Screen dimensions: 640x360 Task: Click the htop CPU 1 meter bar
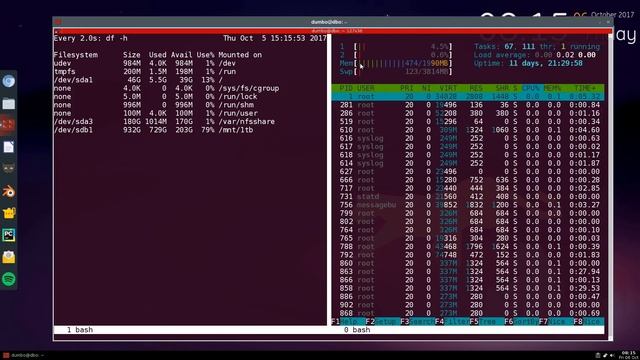coord(396,47)
